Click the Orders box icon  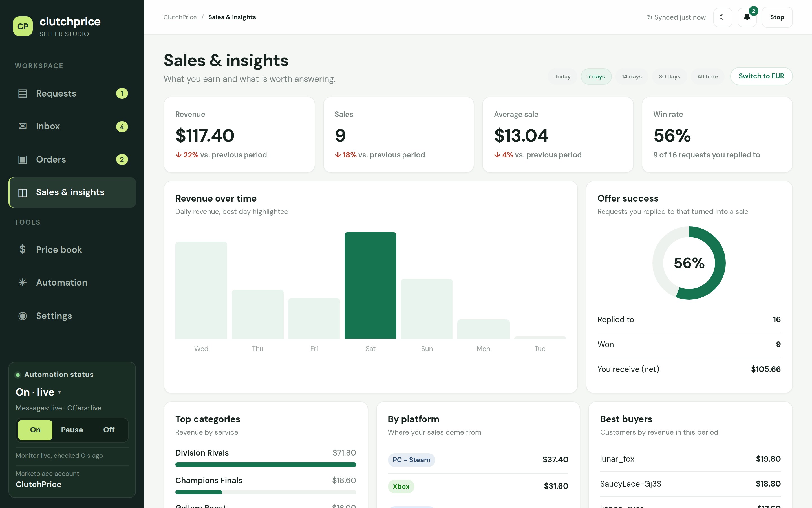coord(23,159)
